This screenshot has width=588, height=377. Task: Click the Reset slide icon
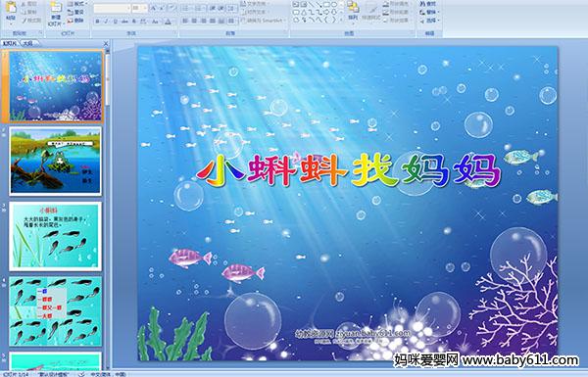(x=76, y=12)
